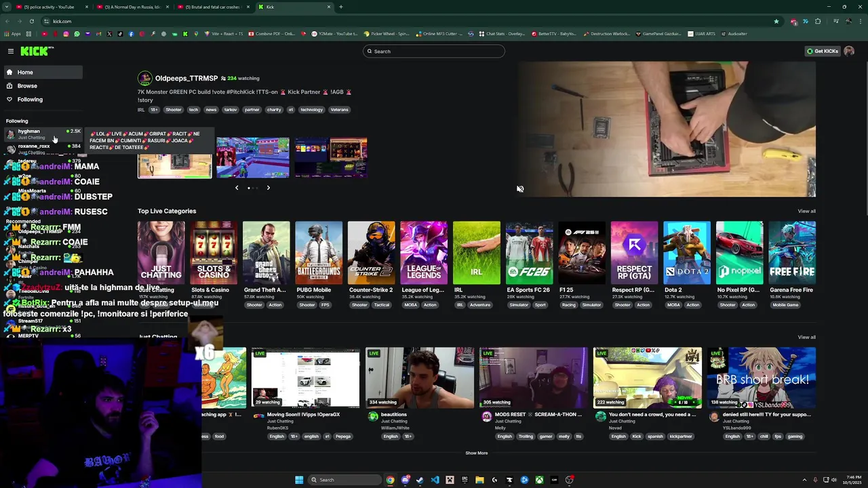Open the Garena Free Fire category card
868x488 pixels.
[x=792, y=251]
